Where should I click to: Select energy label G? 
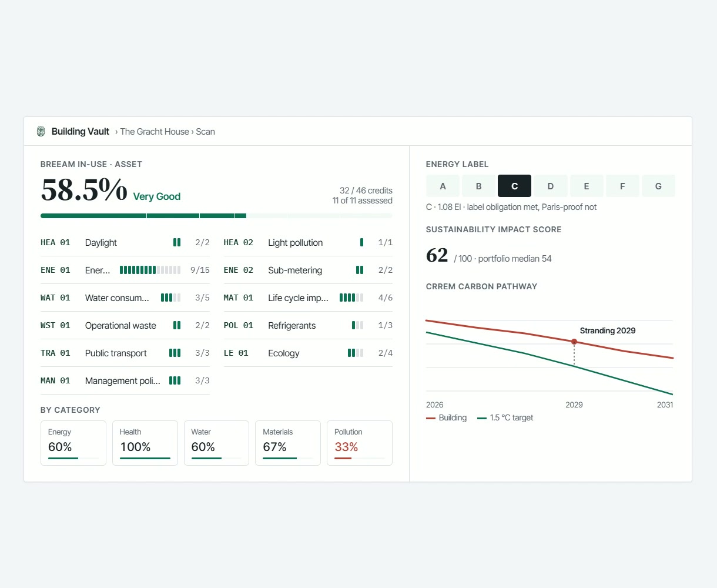pyautogui.click(x=658, y=186)
